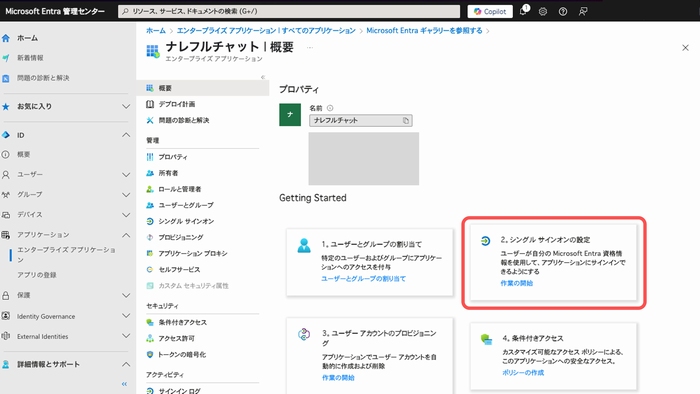Click the セルフサービス menu icon
This screenshot has width=700, height=394.
point(150,270)
